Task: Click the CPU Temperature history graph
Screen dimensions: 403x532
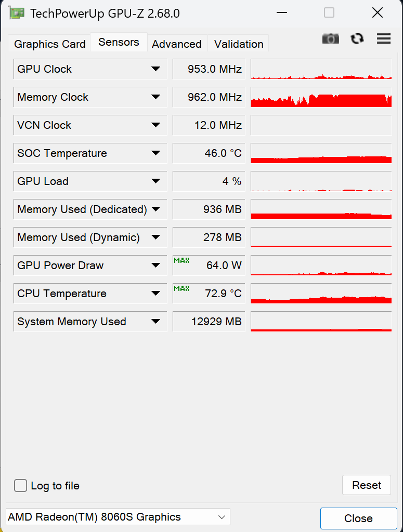Action: pos(321,294)
